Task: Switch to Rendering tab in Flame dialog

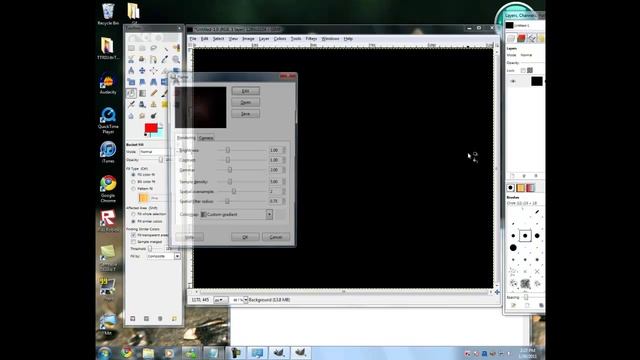Action: pyautogui.click(x=186, y=138)
